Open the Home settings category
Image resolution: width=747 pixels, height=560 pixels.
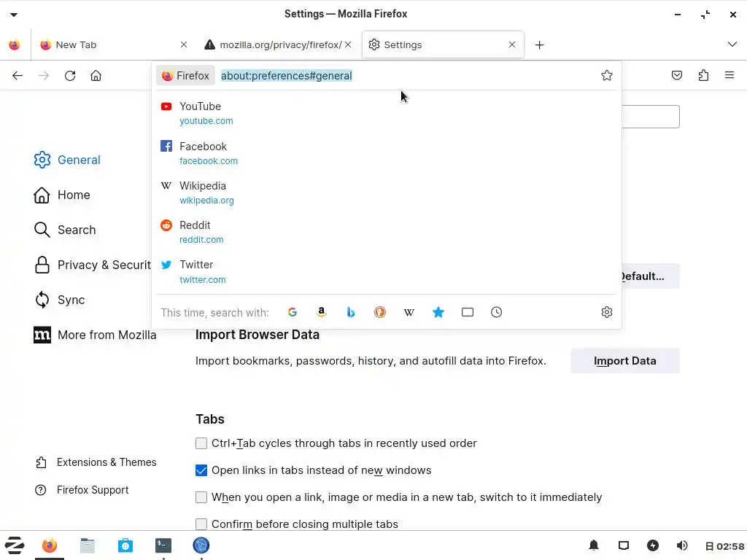(x=62, y=195)
